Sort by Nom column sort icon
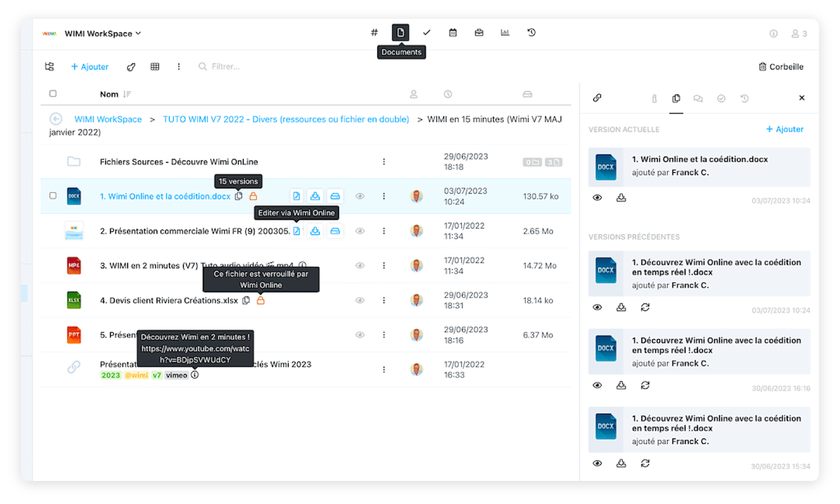This screenshot has width=840, height=504. [127, 94]
